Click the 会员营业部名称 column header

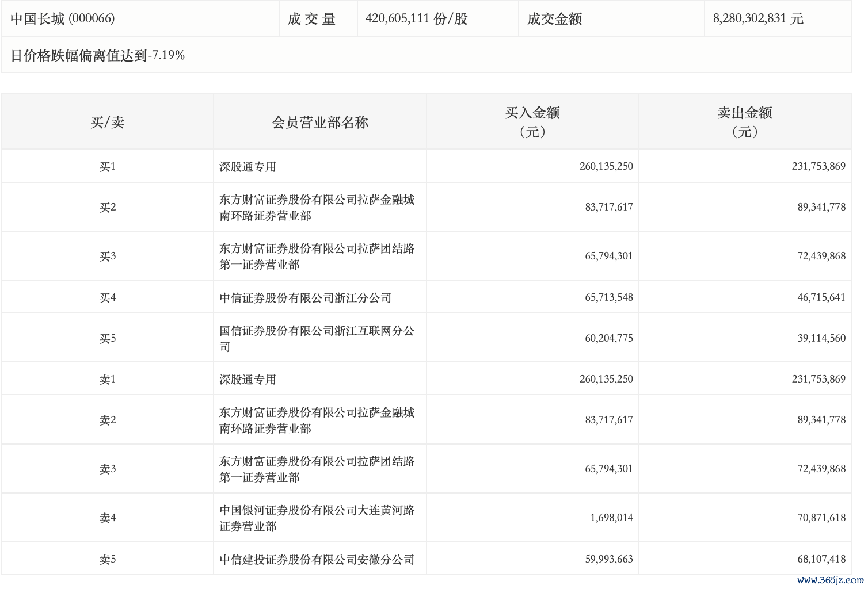tap(320, 122)
